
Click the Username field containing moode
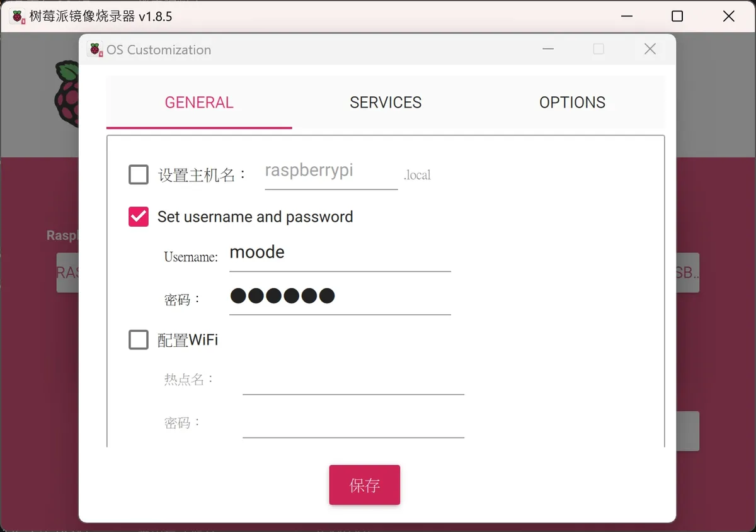(340, 254)
